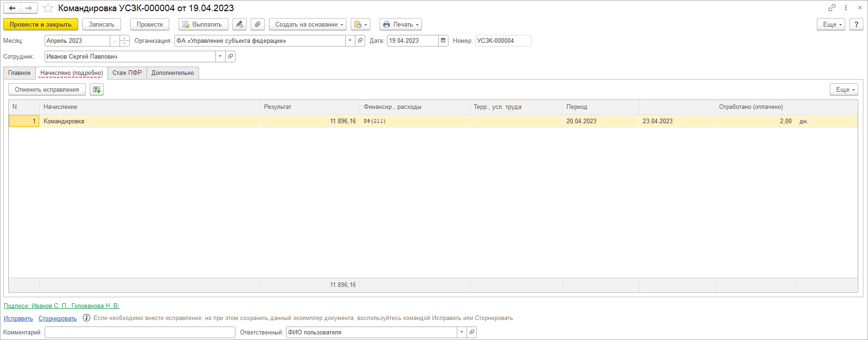Viewport: 868px width, 340px height.
Task: Expand the Печать menu
Action: 401,24
